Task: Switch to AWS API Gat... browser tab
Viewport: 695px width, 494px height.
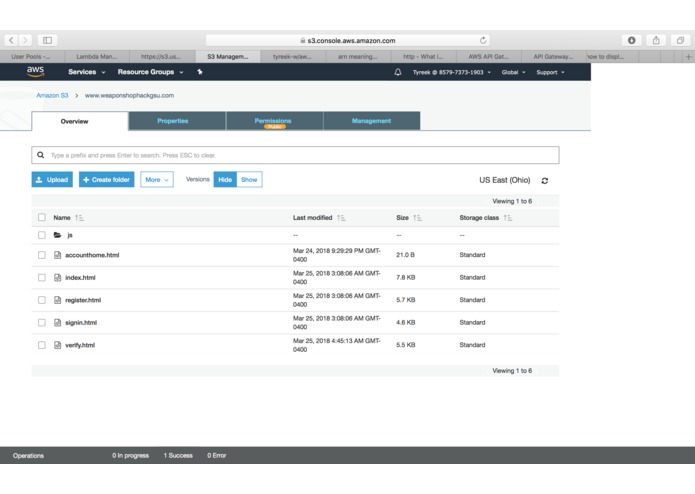Action: [488, 57]
